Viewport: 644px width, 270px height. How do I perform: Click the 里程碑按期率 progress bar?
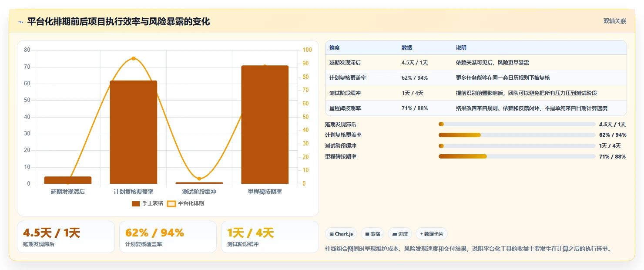point(517,156)
